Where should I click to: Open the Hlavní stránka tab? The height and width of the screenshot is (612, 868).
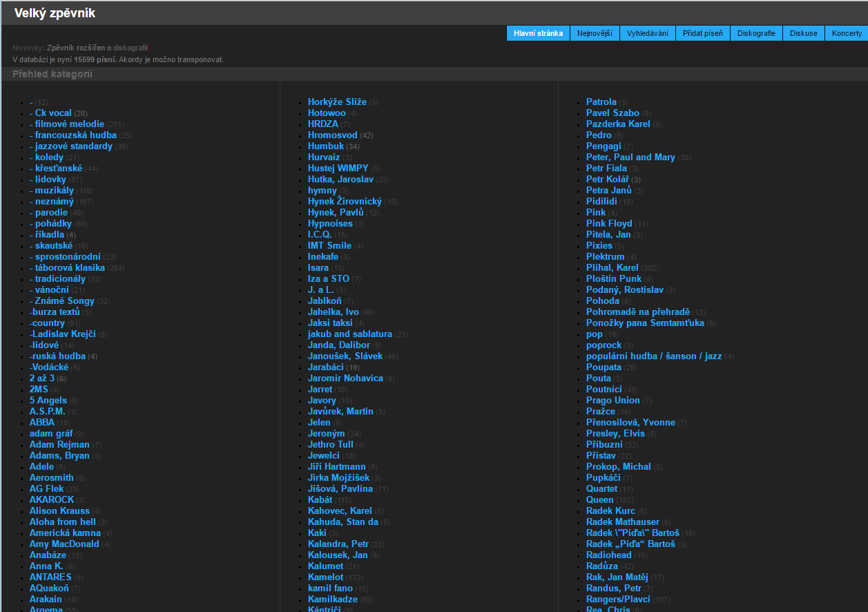[x=538, y=33]
